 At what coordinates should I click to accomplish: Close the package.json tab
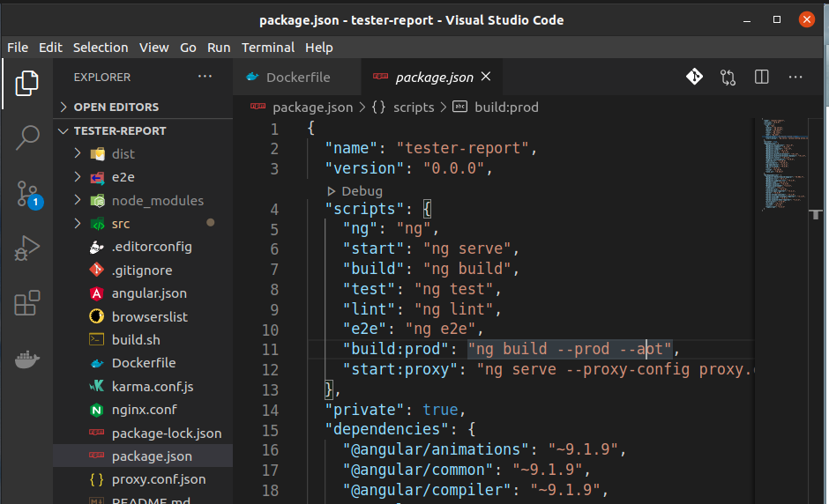coord(486,77)
